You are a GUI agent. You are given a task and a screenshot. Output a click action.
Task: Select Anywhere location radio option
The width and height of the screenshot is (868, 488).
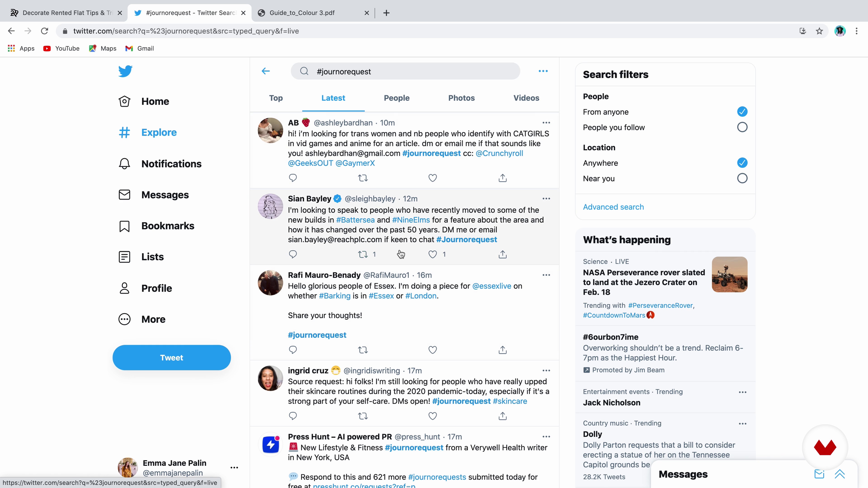coord(742,163)
